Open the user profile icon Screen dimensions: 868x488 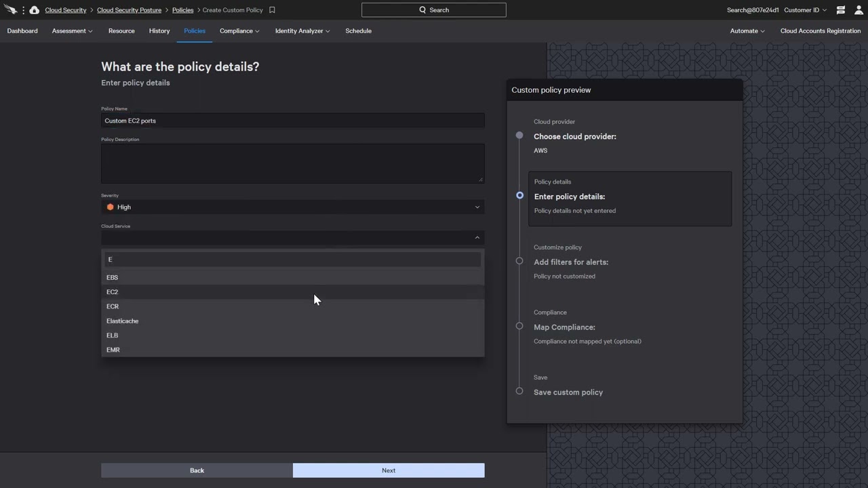point(859,10)
